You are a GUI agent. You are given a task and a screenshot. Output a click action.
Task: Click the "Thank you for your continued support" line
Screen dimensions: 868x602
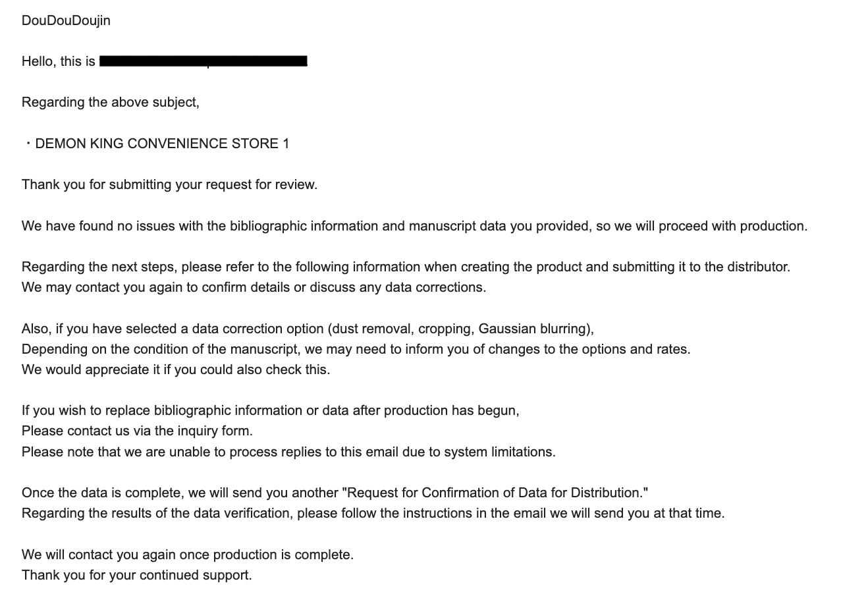(137, 575)
